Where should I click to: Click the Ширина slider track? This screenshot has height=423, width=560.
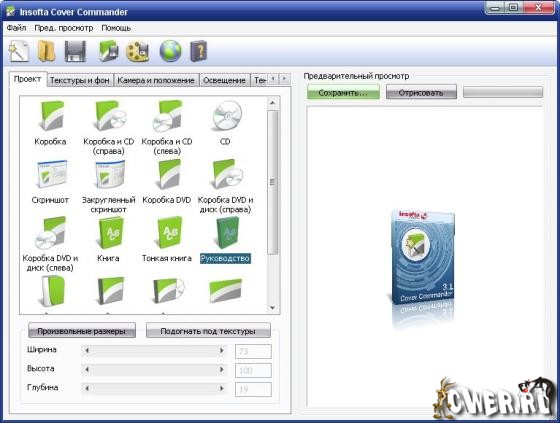154,351
